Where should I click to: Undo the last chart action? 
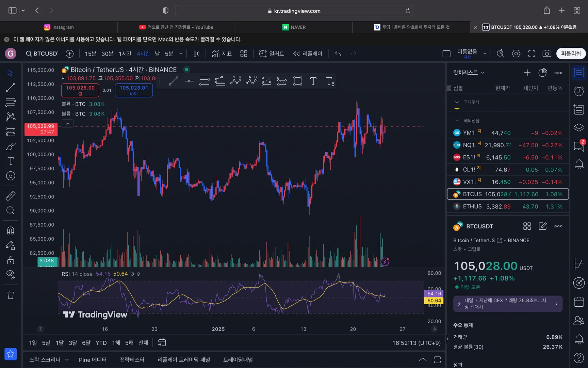click(338, 53)
